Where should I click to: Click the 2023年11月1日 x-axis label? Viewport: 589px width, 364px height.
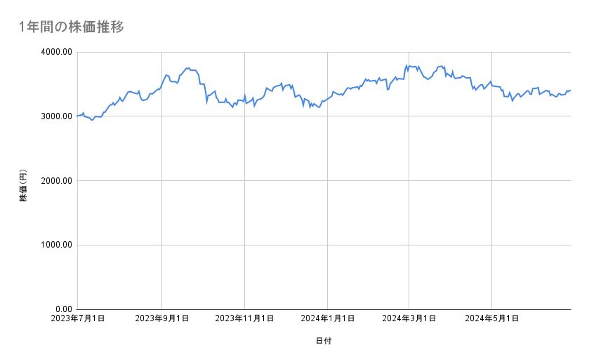(x=245, y=319)
